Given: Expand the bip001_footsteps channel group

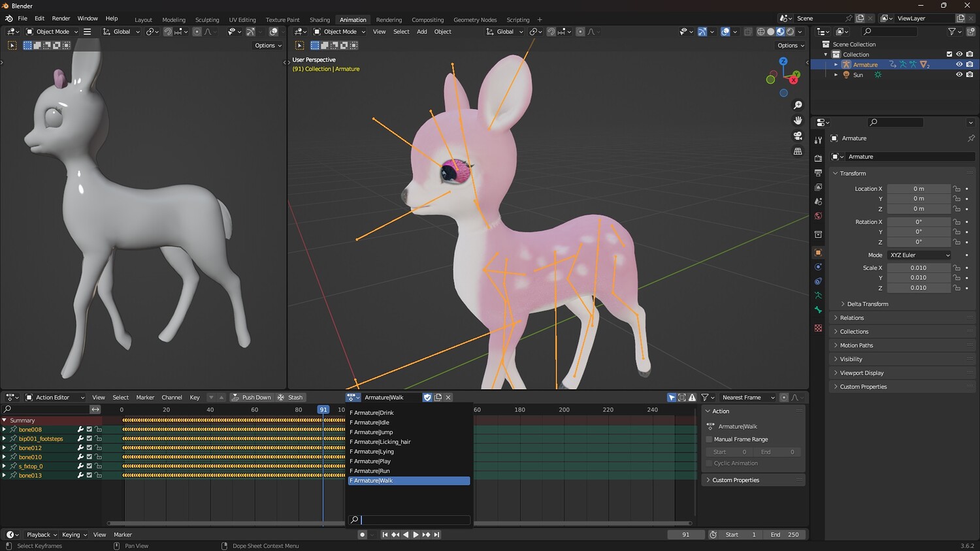Looking at the screenshot, I should (4, 439).
